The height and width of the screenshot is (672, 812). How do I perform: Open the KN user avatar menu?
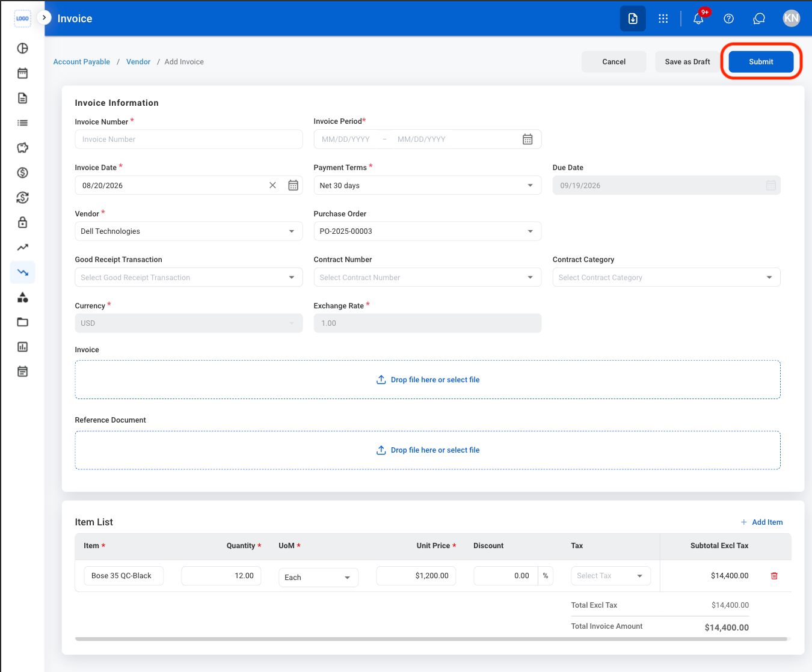tap(792, 18)
